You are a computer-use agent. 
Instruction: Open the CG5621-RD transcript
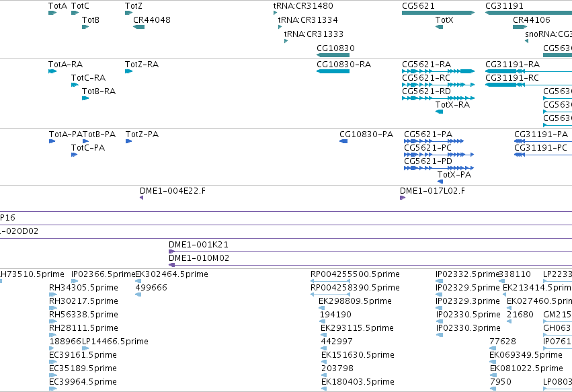(x=438, y=98)
